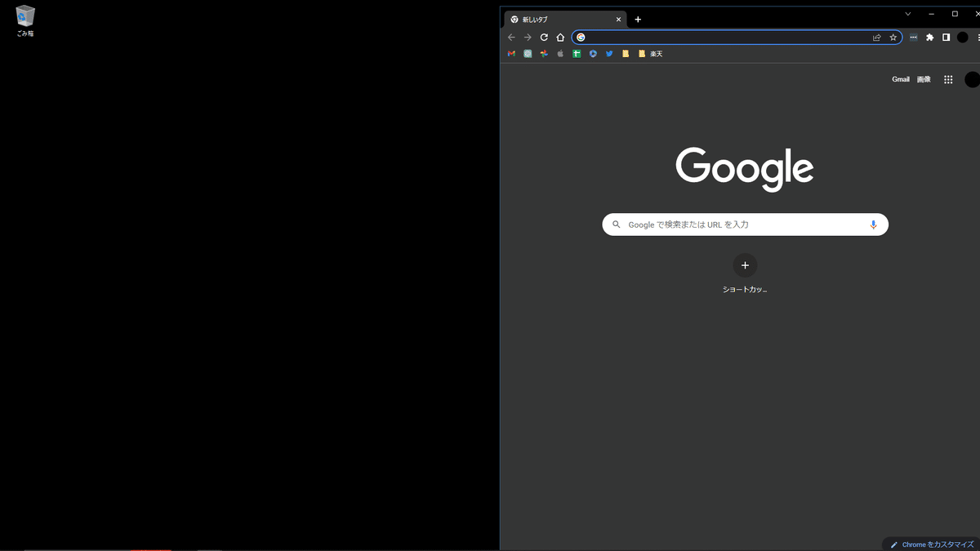This screenshot has width=980, height=551.
Task: Minimize the Chrome window
Action: [931, 14]
